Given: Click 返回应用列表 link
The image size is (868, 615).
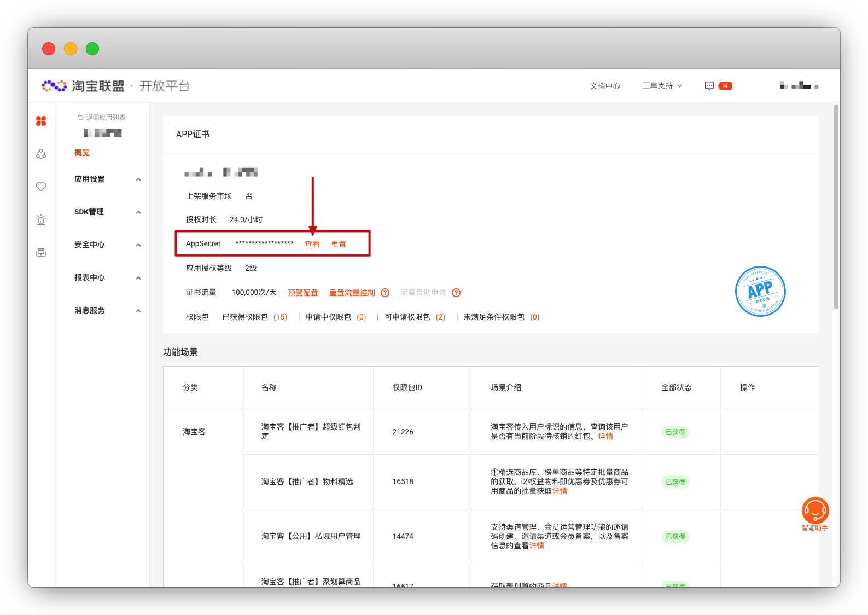Looking at the screenshot, I should pos(106,118).
